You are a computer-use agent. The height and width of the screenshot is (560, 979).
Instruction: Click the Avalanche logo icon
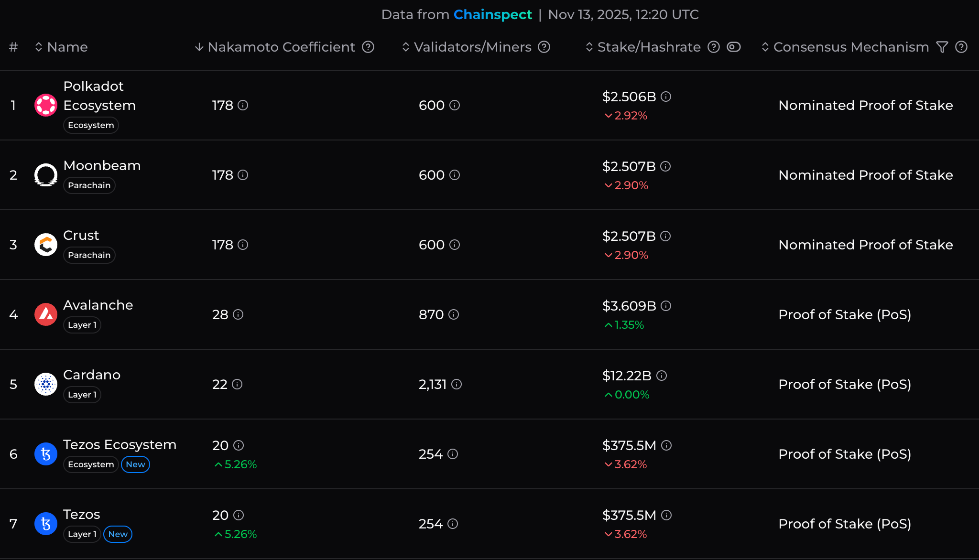coord(46,314)
